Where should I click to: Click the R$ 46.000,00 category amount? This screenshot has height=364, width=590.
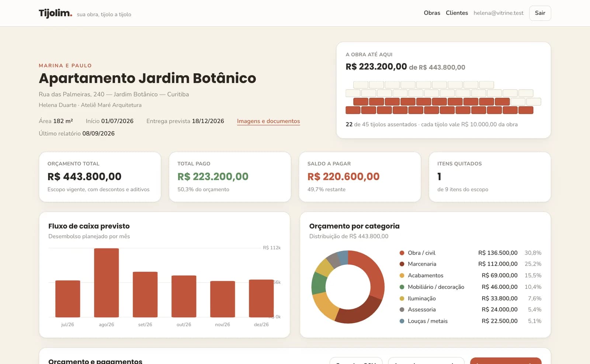coord(500,287)
